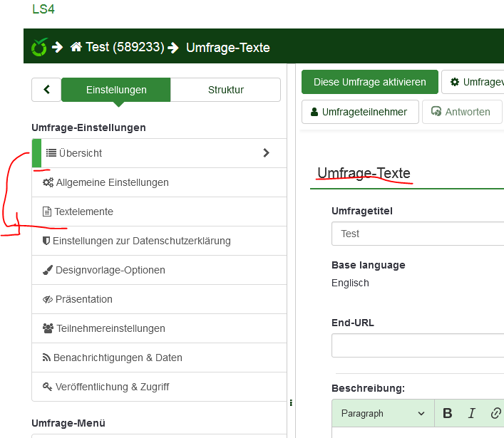Click the eye-slash icon beside Präsentation

[48, 299]
